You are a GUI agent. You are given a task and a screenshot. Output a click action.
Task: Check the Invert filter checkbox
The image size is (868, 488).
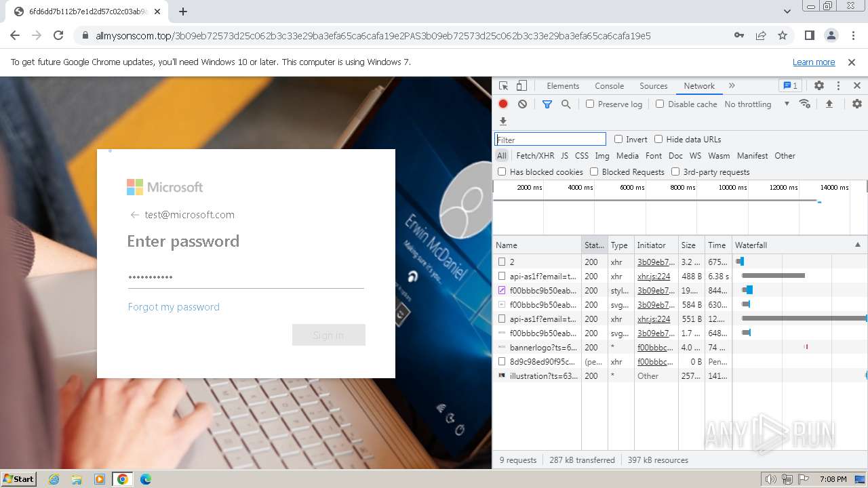pyautogui.click(x=618, y=139)
